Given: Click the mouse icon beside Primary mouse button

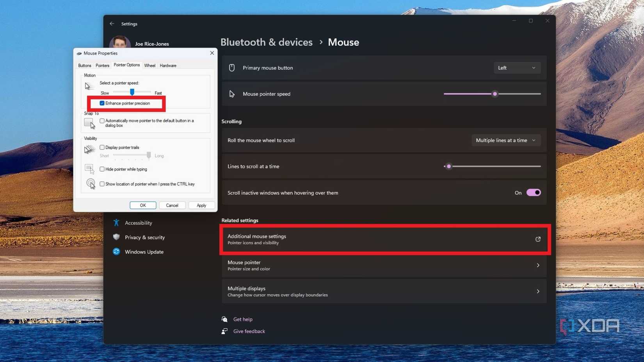Looking at the screenshot, I should (x=232, y=68).
